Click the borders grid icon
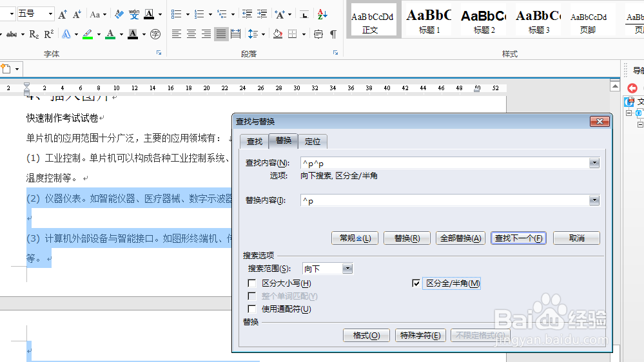Screen dimensions: 644x362 coord(293,34)
